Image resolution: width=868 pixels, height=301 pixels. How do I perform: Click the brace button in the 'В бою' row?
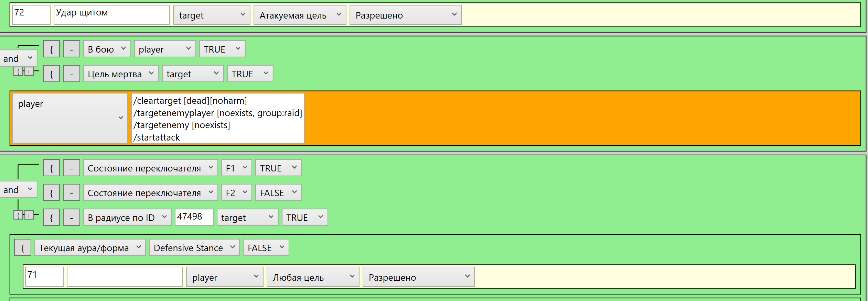tap(51, 49)
